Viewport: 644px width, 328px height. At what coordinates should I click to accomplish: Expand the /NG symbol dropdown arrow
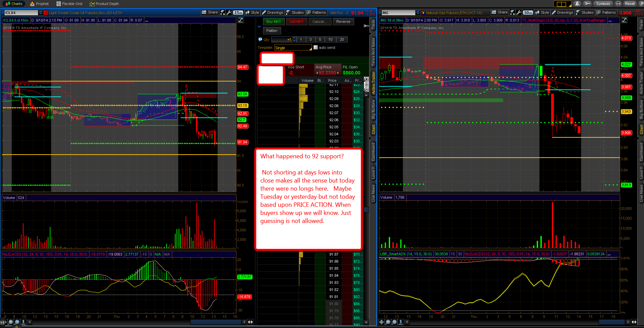click(418, 13)
